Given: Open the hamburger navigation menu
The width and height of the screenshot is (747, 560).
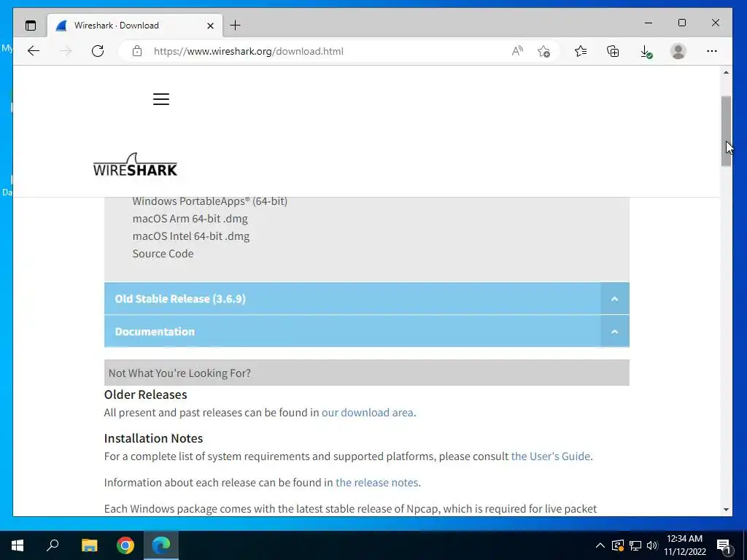Looking at the screenshot, I should pyautogui.click(x=161, y=99).
